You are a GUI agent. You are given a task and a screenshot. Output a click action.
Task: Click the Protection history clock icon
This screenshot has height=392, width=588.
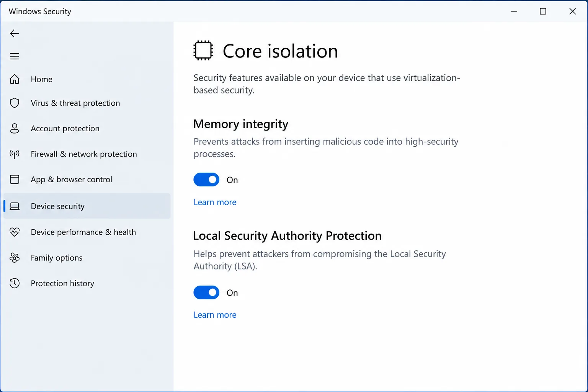[x=15, y=283]
